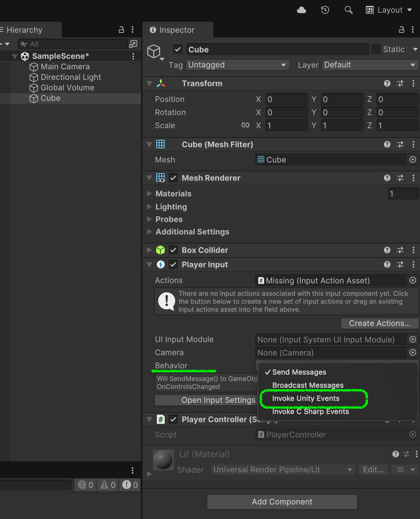Disable the Mesh Renderer component checkbox
420x519 pixels.
click(173, 178)
